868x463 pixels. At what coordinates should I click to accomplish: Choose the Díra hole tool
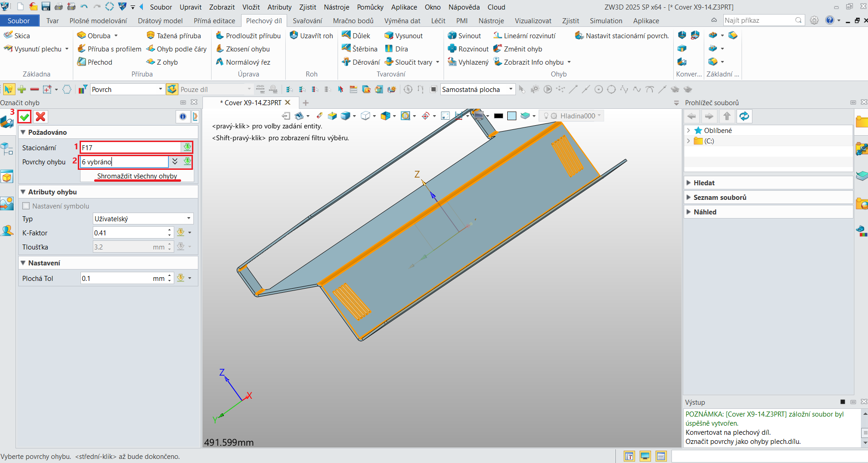click(x=396, y=49)
